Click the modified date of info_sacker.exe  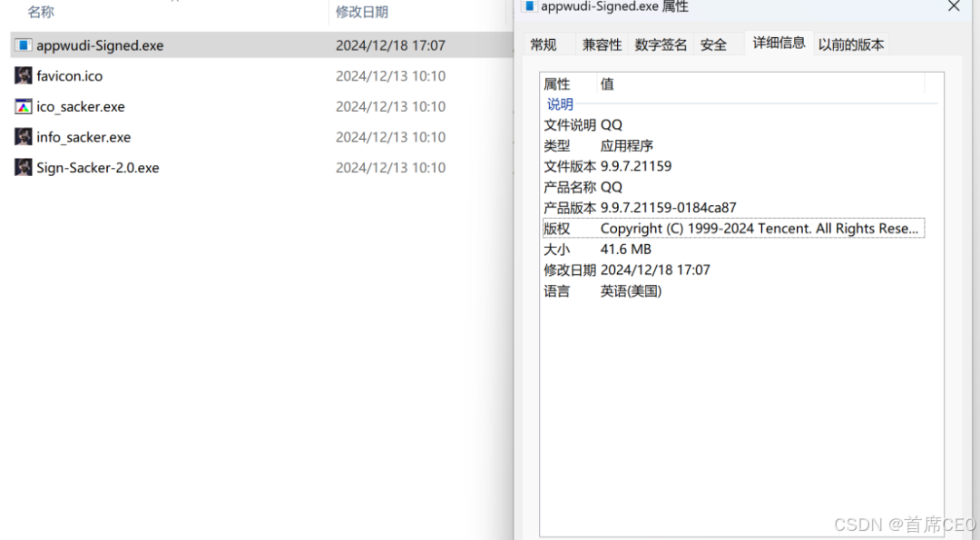[x=390, y=138]
